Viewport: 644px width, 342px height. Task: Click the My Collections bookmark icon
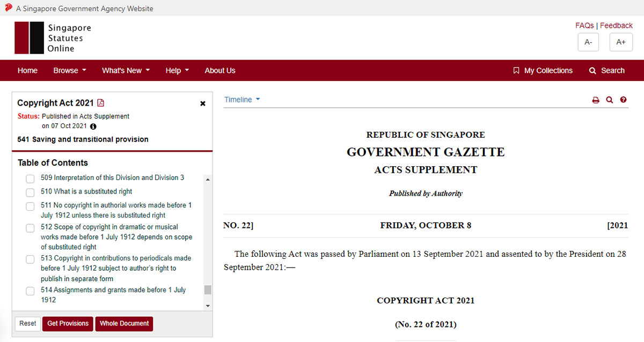pyautogui.click(x=516, y=70)
